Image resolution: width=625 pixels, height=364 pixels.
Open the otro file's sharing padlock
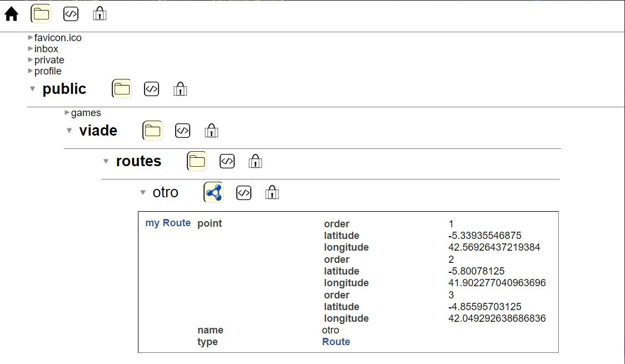click(272, 192)
